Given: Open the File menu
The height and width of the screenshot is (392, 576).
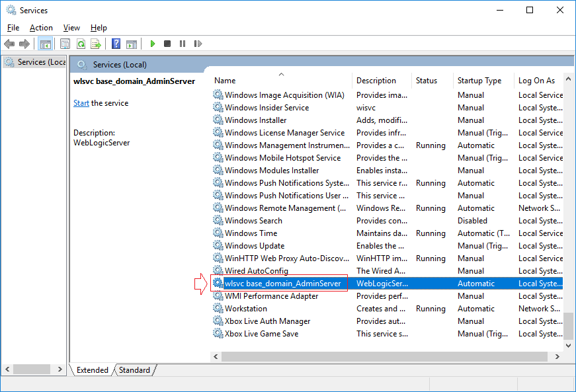Looking at the screenshot, I should pyautogui.click(x=13, y=28).
